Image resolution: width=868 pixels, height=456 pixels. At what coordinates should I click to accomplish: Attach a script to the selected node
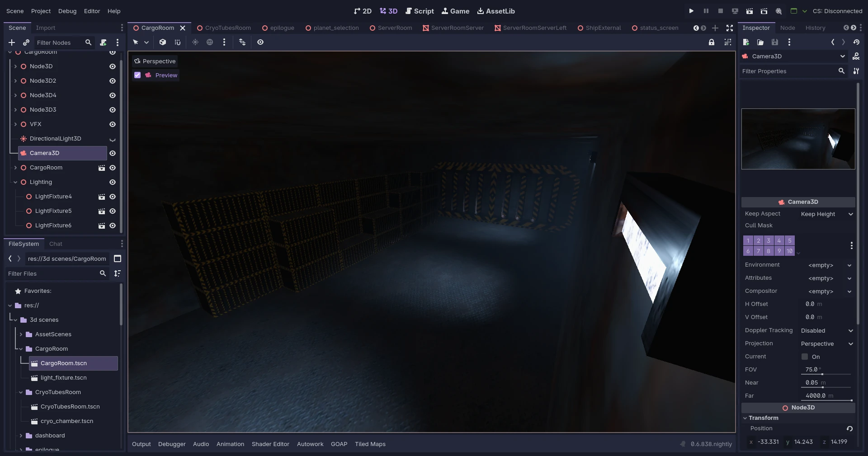click(103, 42)
